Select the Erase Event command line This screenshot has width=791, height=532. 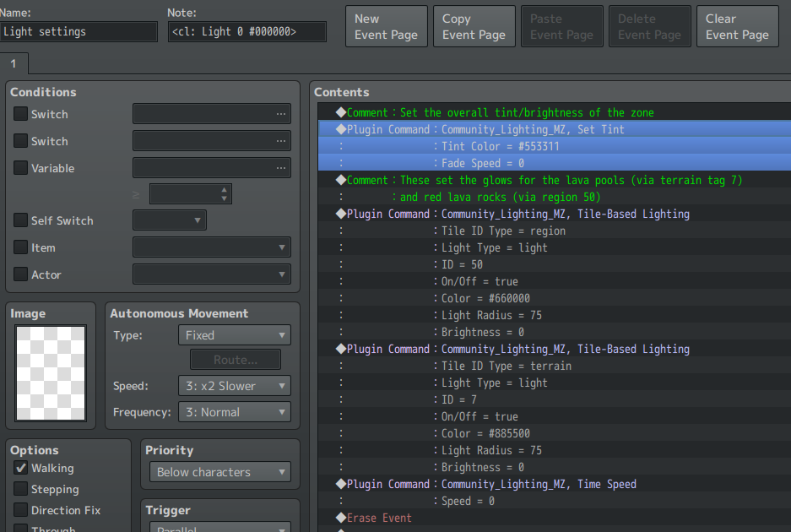(555, 518)
